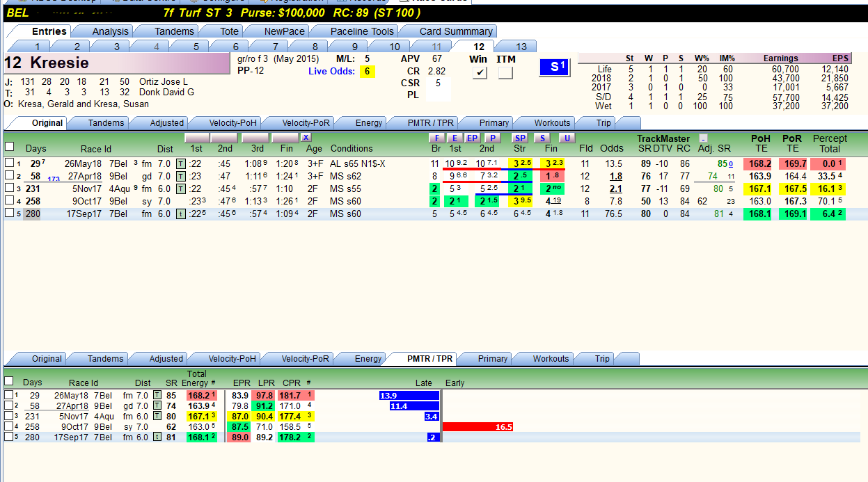
Task: Click the S running-style button
Action: click(x=542, y=138)
